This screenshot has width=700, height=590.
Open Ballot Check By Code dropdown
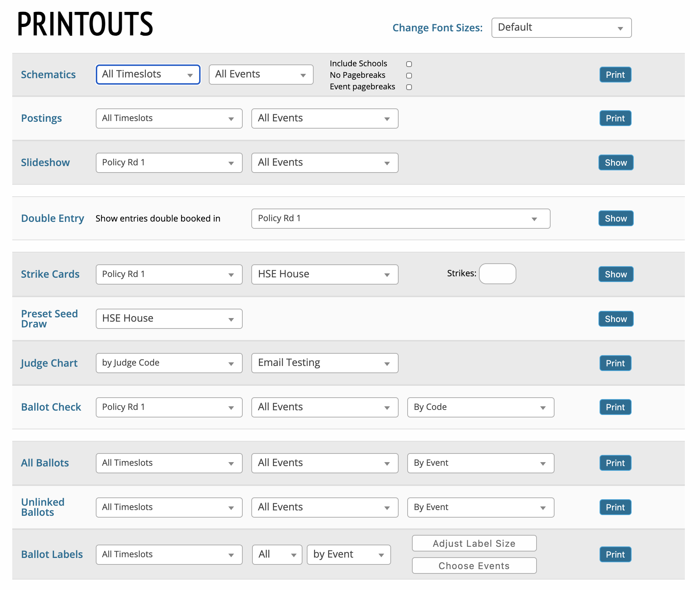coord(480,407)
